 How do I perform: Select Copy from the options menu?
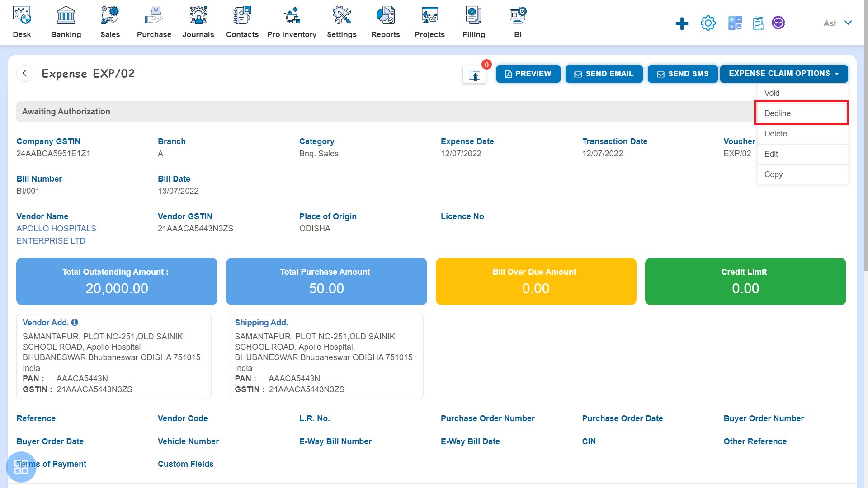point(802,174)
